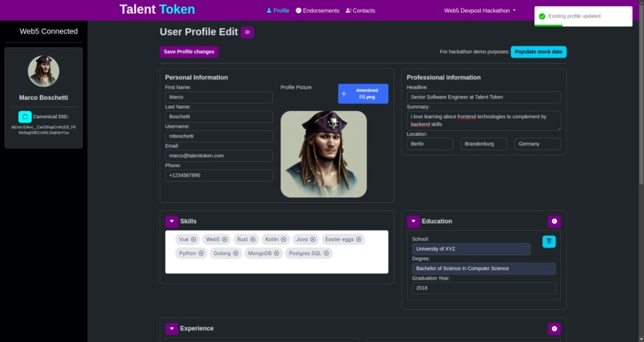Collapse the Experience section
Viewport: 644px width, 342px height.
click(x=172, y=328)
